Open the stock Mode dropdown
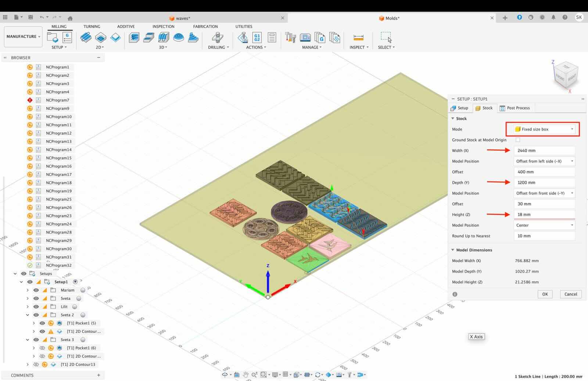 [x=544, y=129]
